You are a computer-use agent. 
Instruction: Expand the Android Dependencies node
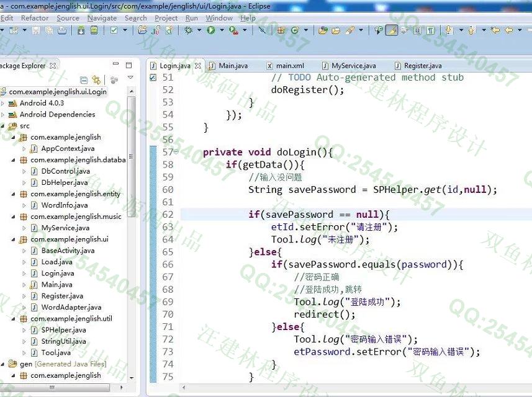pos(2,115)
